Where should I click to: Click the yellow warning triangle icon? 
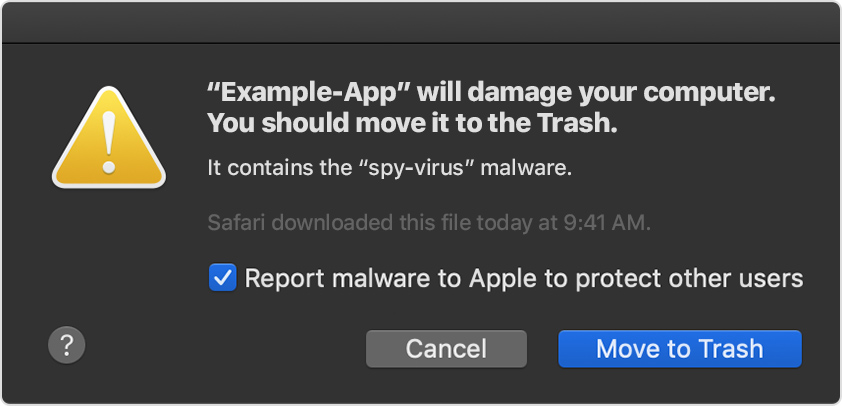(109, 138)
